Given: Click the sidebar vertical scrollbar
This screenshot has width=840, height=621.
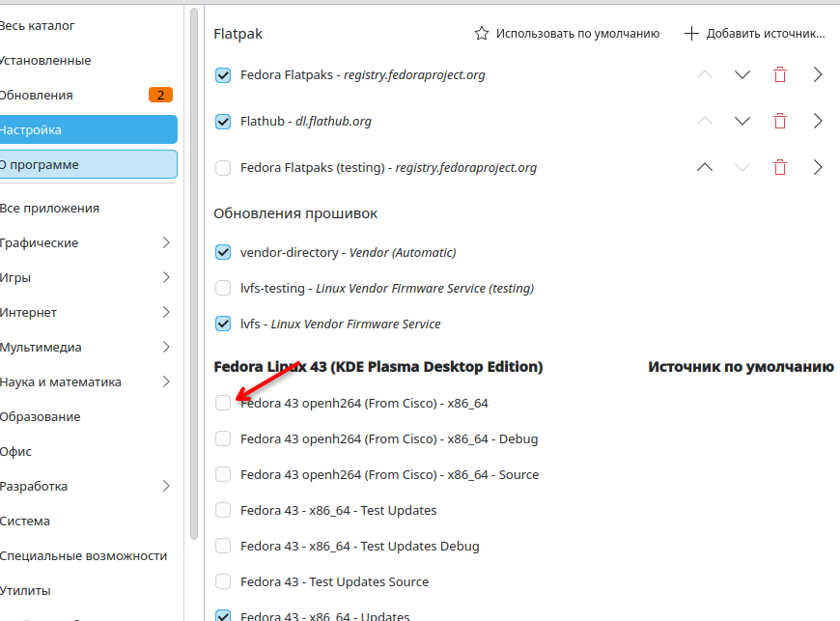Looking at the screenshot, I should tap(194, 273).
